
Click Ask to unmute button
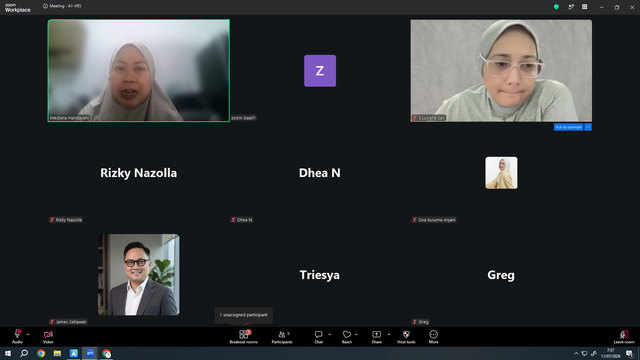(x=568, y=127)
